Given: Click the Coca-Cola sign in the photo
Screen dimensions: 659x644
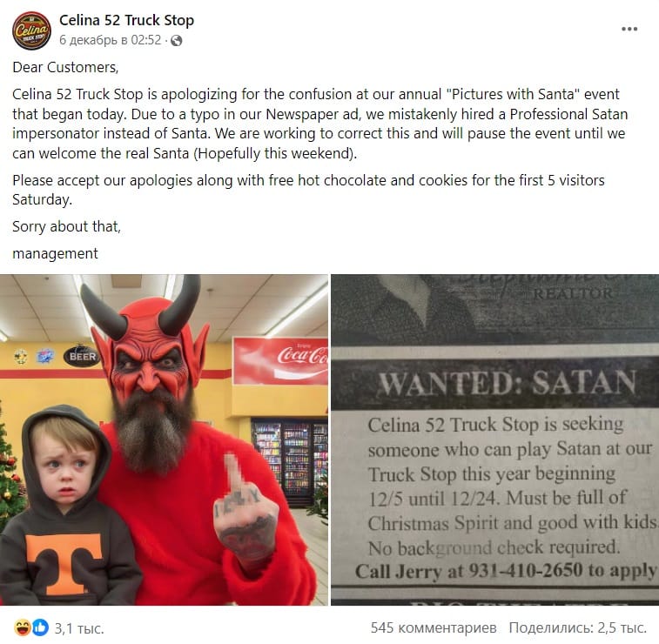Looking at the screenshot, I should point(280,361).
